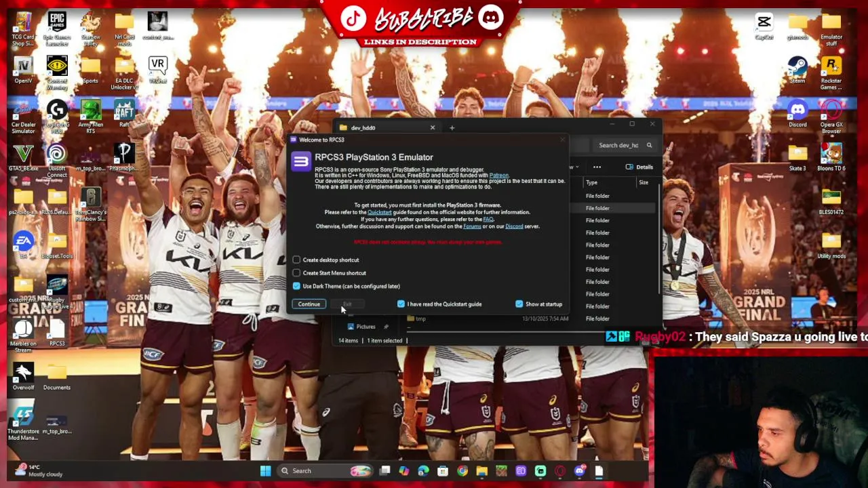Launch Microsoft Edge from the taskbar
This screenshot has height=488, width=868.
423,471
